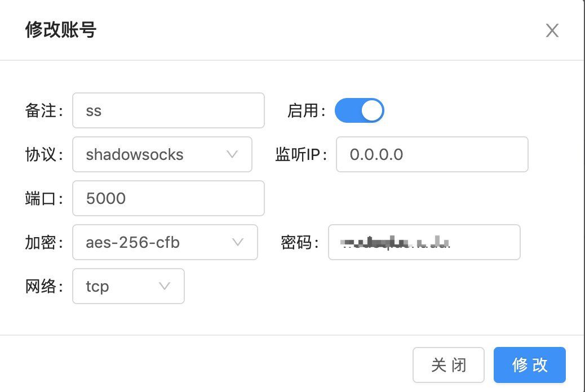The image size is (585, 392).
Task: Click the 协议 dropdown chevron arrow
Action: (x=232, y=154)
